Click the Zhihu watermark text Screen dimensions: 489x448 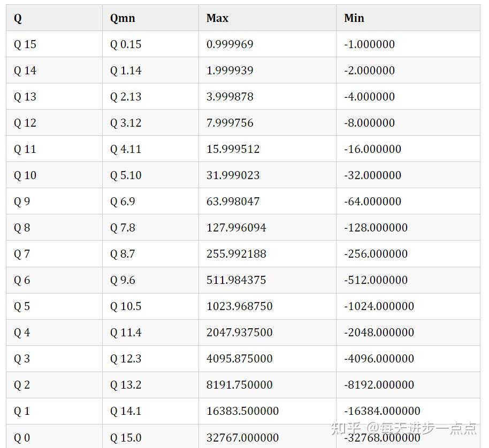click(x=404, y=428)
